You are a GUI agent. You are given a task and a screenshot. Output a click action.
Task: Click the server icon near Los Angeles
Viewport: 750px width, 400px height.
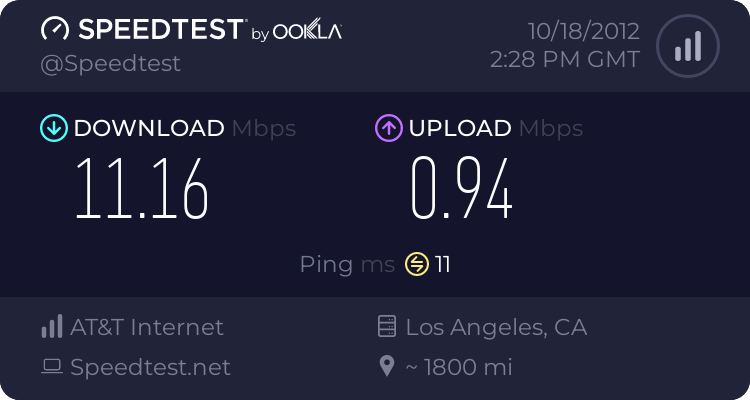387,326
